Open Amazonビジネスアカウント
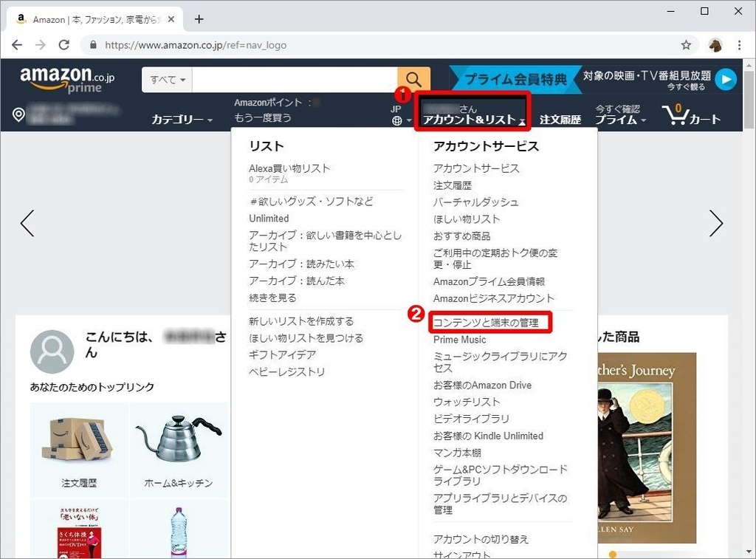Viewport: 756px width, 559px height. (x=494, y=298)
